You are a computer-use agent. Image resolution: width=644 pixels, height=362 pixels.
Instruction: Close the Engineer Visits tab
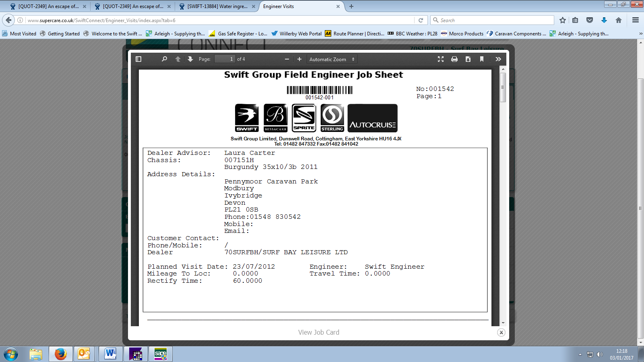point(338,6)
